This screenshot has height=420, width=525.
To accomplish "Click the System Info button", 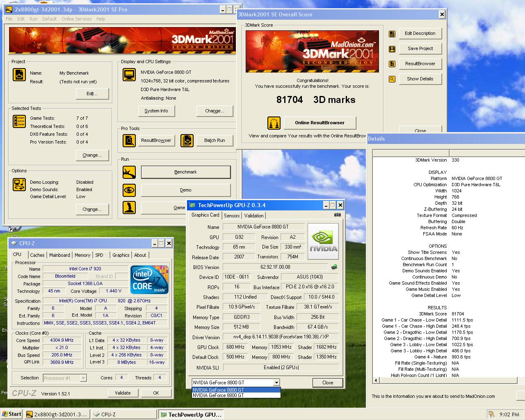I will click(156, 111).
